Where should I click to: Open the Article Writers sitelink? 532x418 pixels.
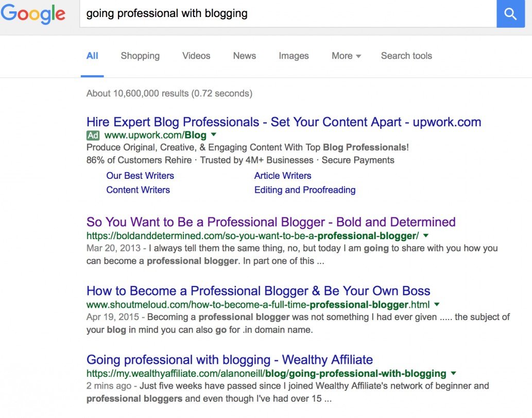[x=283, y=176]
